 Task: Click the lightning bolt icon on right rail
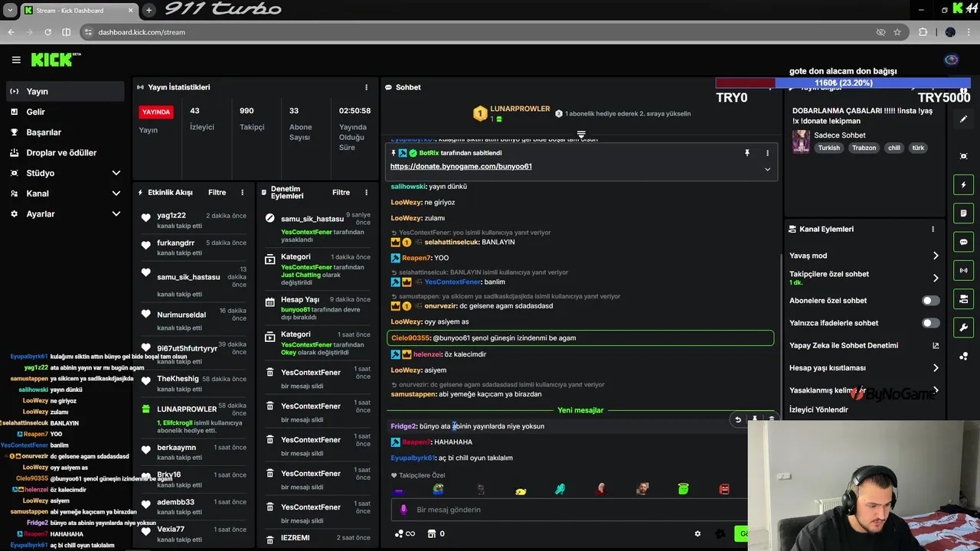(x=963, y=184)
